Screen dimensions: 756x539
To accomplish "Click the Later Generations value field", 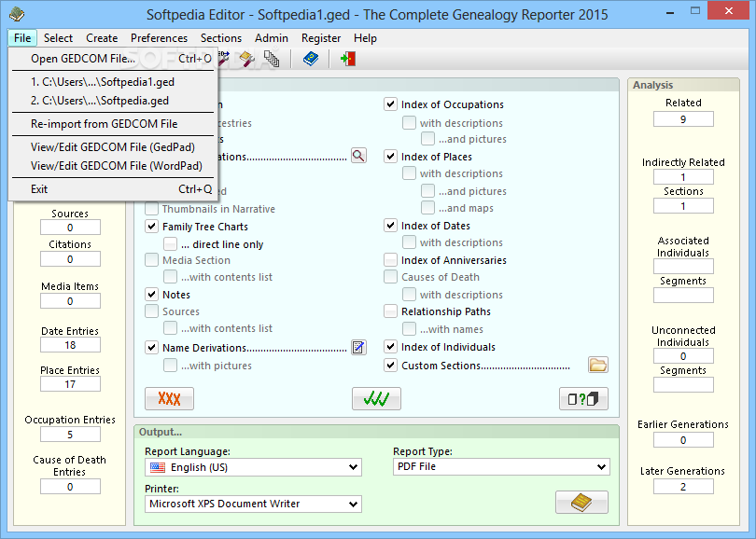I will (683, 487).
